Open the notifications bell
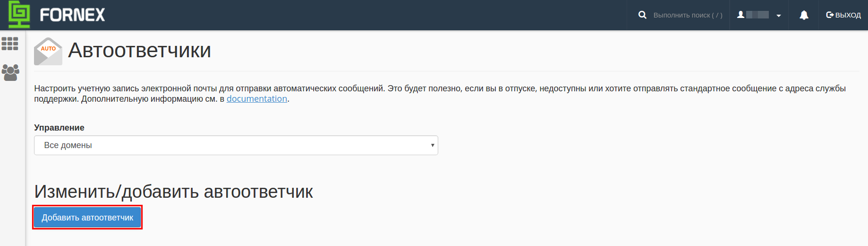Image resolution: width=868 pixels, height=246 pixels. coord(804,15)
